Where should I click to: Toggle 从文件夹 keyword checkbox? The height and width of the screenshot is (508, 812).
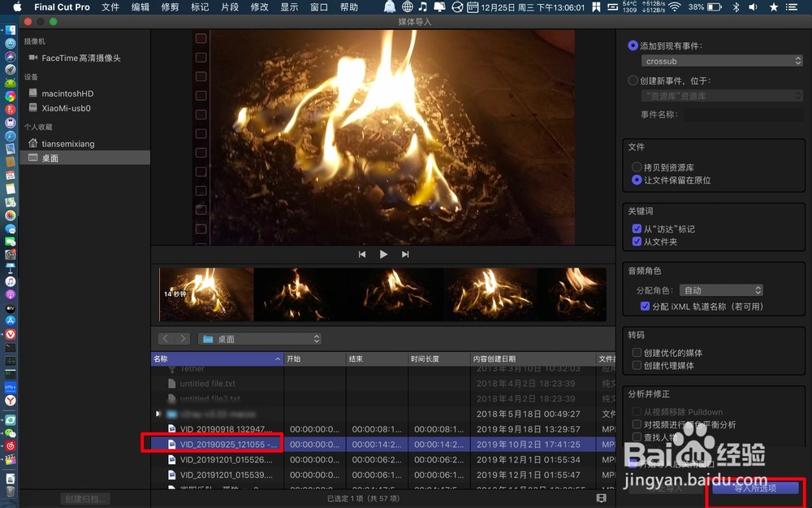point(637,241)
